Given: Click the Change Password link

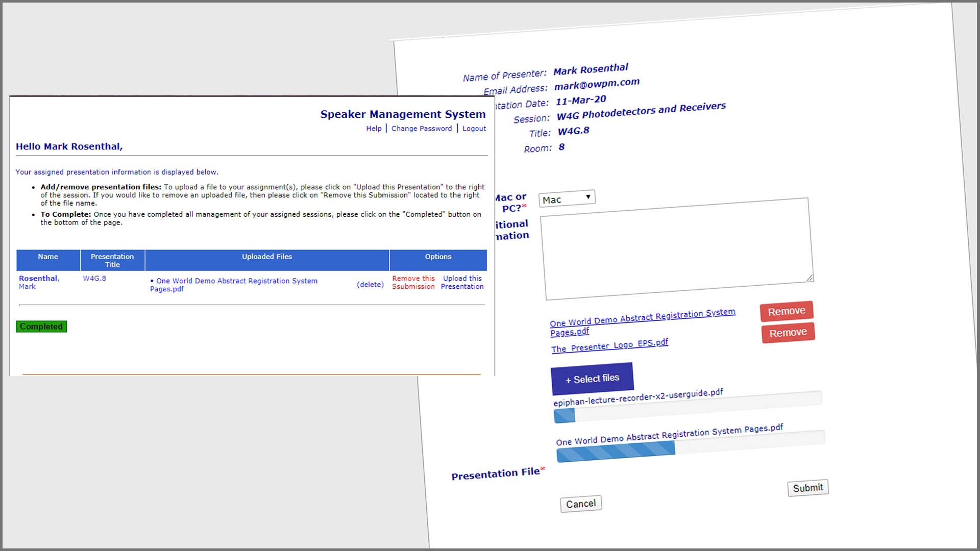Looking at the screenshot, I should click(422, 129).
